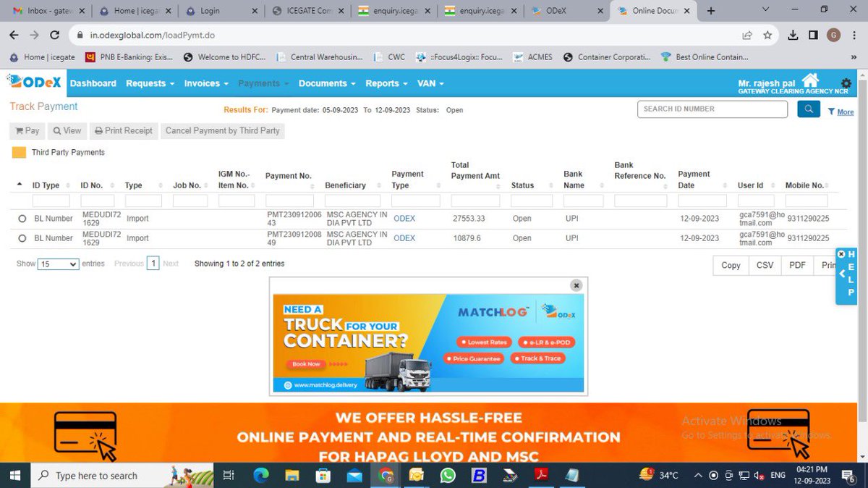Bookmark this page with the star icon
The height and width of the screenshot is (488, 868).
[x=767, y=35]
